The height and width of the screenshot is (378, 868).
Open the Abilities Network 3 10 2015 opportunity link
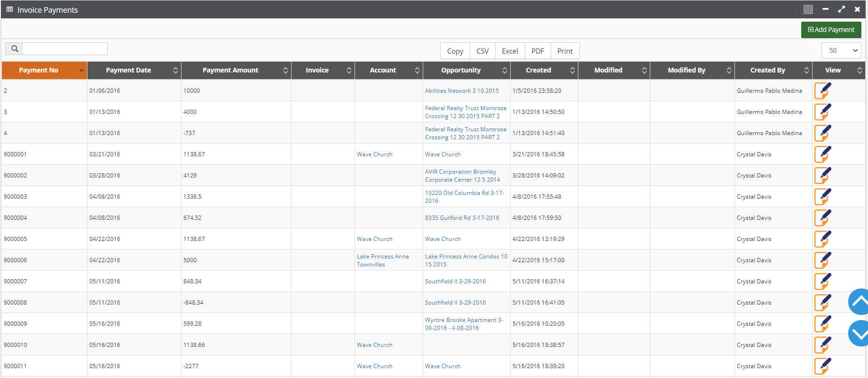click(x=462, y=91)
